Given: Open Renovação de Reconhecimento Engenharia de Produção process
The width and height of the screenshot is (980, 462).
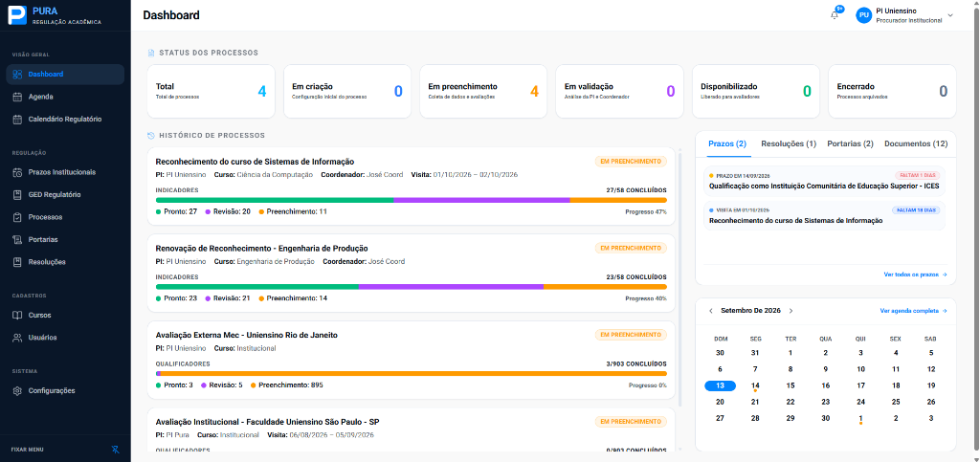Looking at the screenshot, I should click(x=412, y=274).
